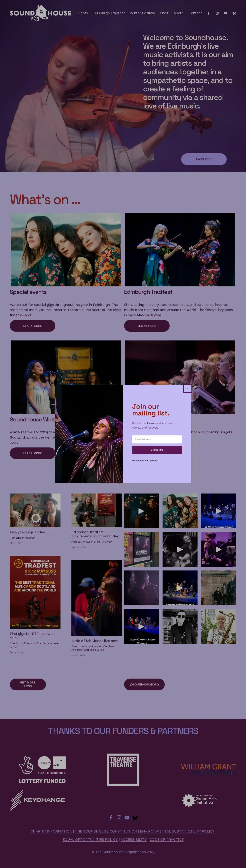Open the Facebook icon in header
246x868 pixels.
pyautogui.click(x=208, y=13)
